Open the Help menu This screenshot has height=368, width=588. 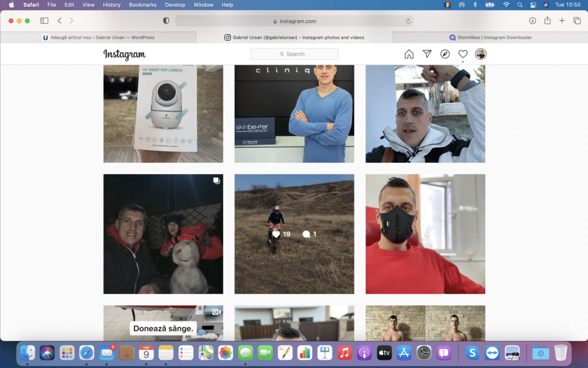tap(227, 5)
